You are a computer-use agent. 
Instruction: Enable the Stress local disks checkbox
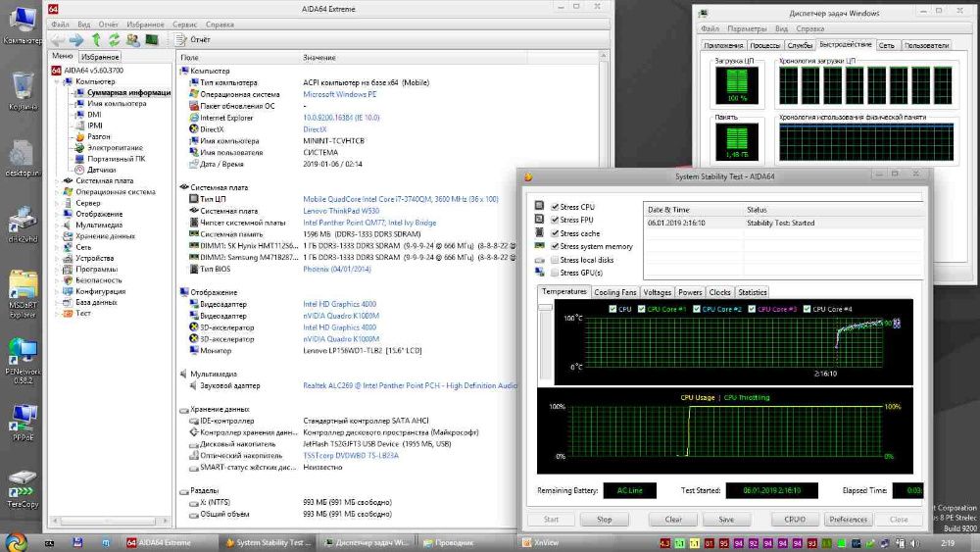(555, 260)
